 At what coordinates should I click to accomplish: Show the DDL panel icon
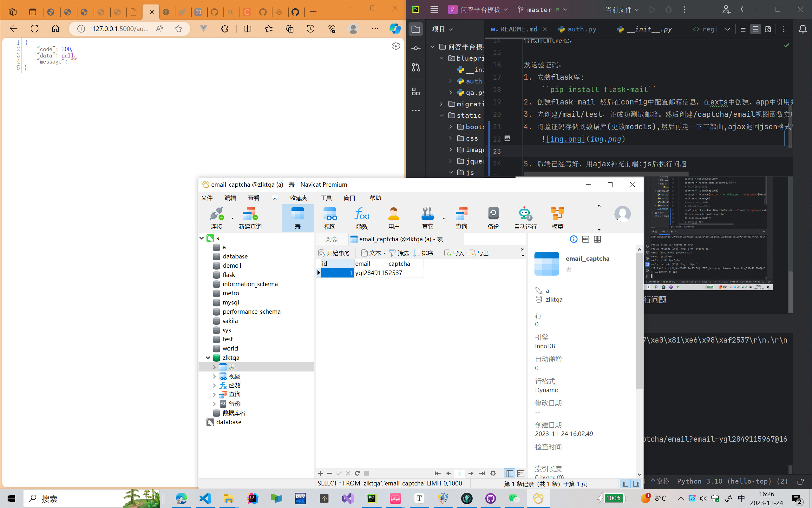586,239
